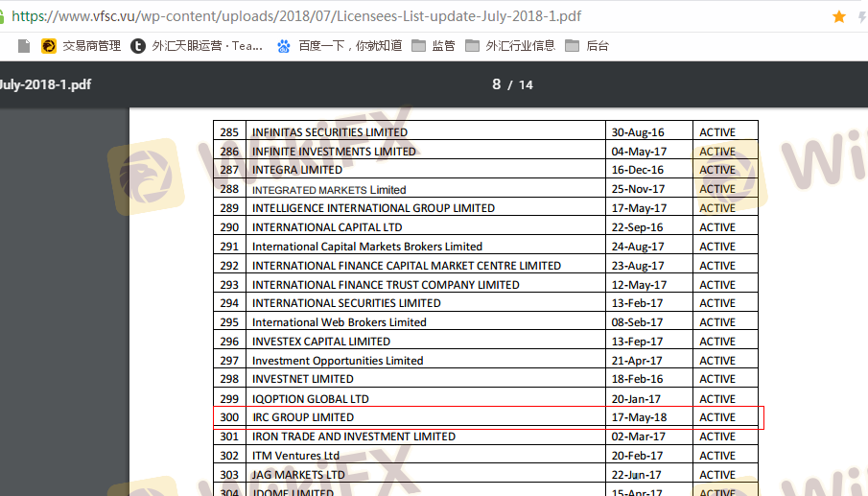The image size is (868, 496).
Task: Open the 外汇天眼运营 · Tea... bookmark
Action: point(197,46)
